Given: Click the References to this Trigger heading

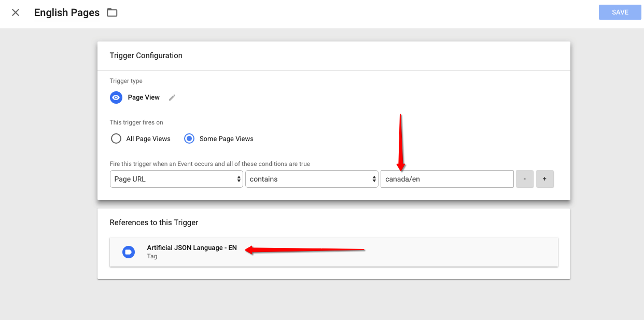Looking at the screenshot, I should tap(154, 222).
